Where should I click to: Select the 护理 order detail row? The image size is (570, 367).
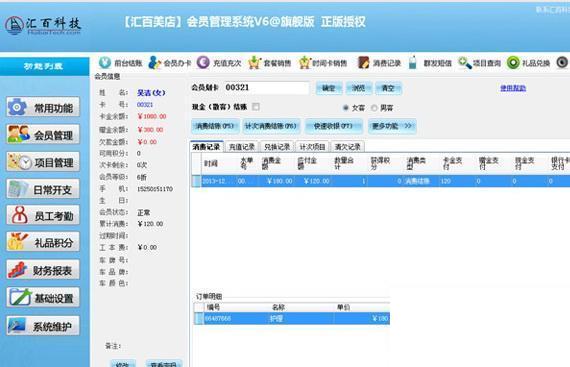(292, 318)
